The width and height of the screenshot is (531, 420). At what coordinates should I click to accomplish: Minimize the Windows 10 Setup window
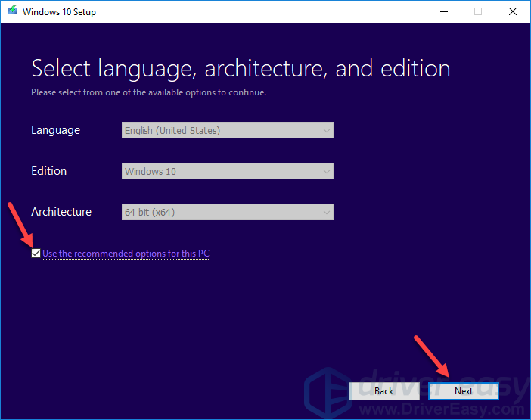click(442, 11)
